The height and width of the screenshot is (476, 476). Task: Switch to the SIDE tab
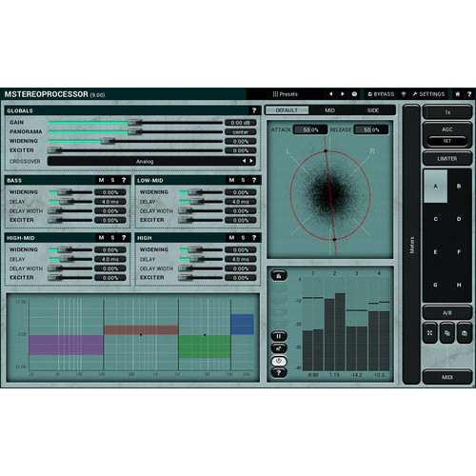pos(373,110)
